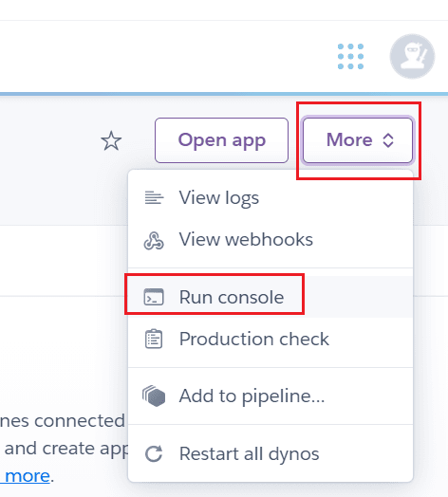Click the blue loading bar under header

[x=224, y=94]
